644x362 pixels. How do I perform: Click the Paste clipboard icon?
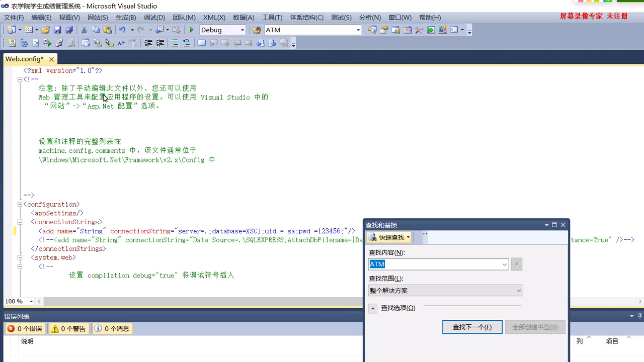point(107,30)
